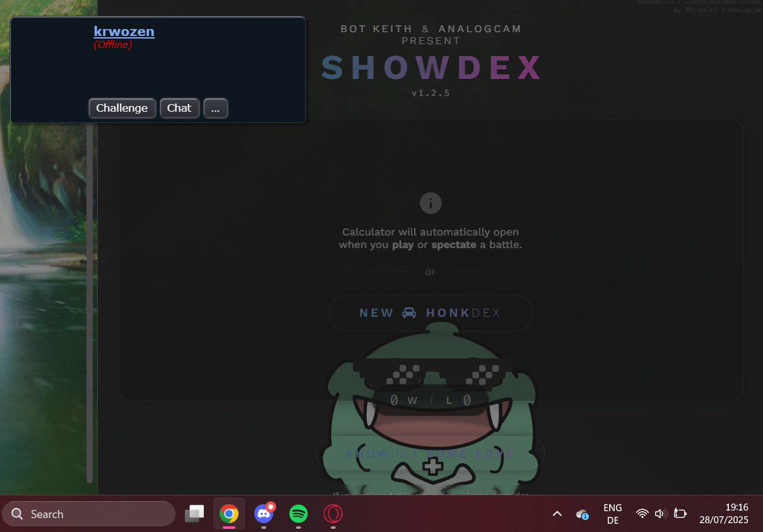
Task: Click the Challenge button for krwozen
Action: [122, 108]
